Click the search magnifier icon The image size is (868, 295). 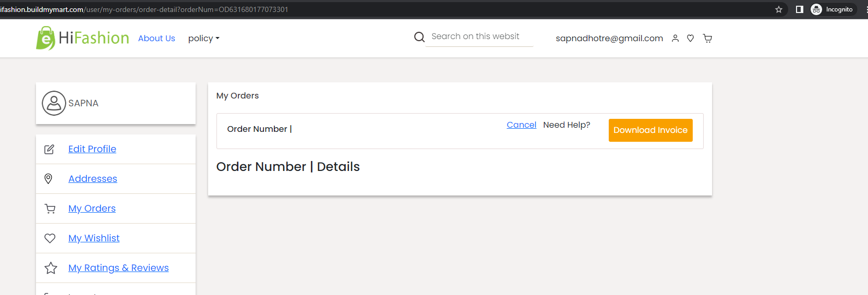coord(419,37)
